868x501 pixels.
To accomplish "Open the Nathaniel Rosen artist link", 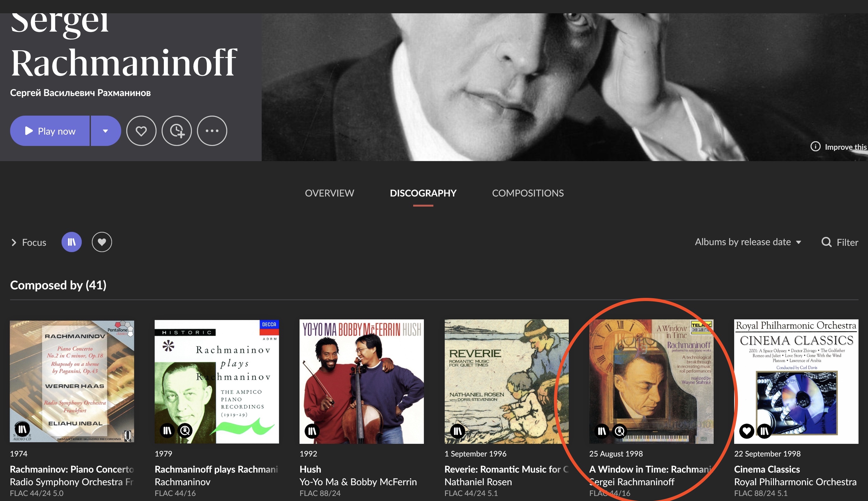I will (478, 482).
